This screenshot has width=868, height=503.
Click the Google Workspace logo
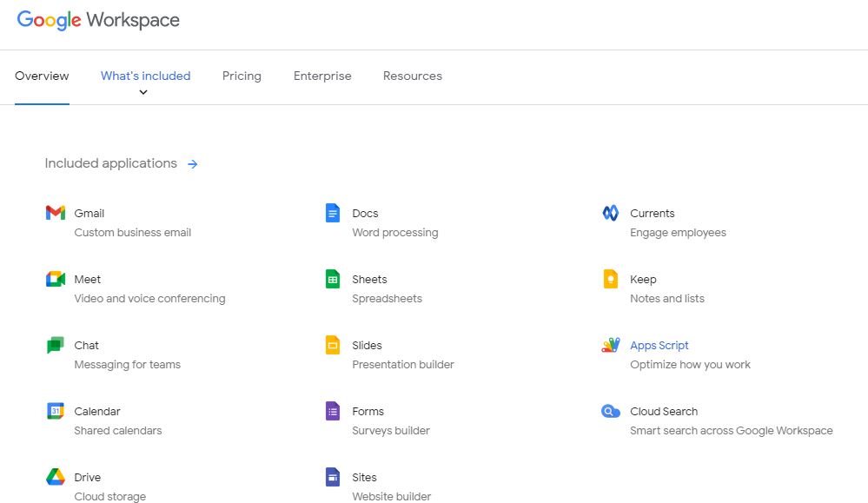[x=98, y=21]
